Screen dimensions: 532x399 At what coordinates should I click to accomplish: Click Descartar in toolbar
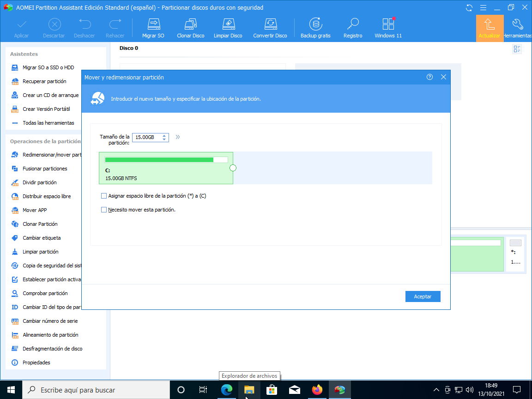54,28
